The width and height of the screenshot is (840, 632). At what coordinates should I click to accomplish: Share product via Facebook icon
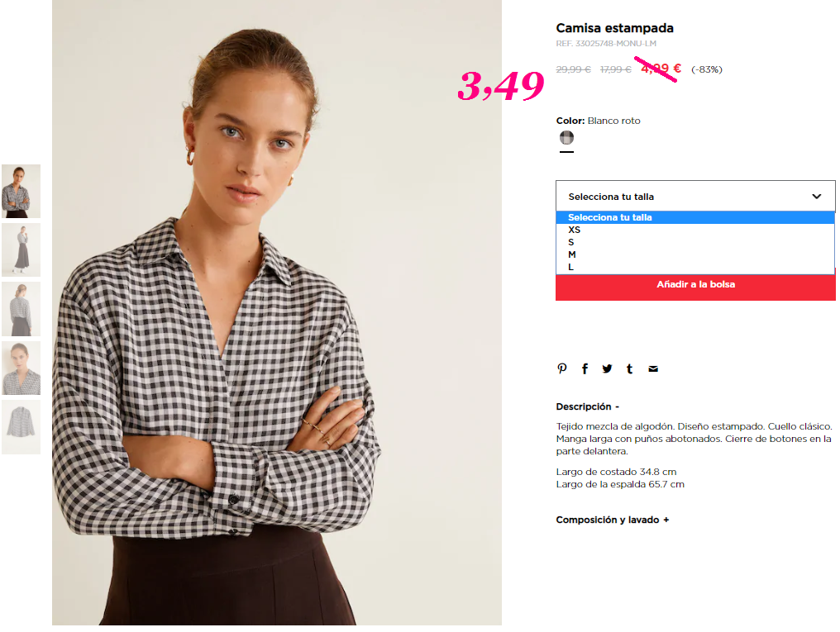[585, 368]
